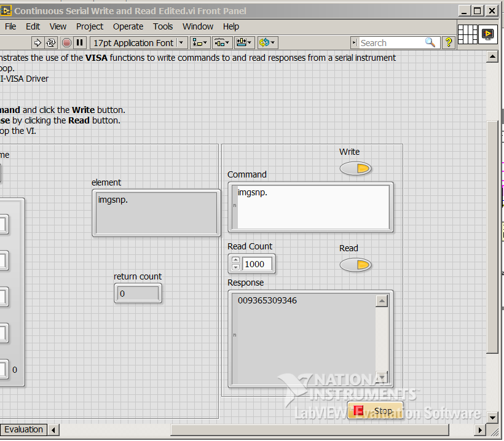Open the View menu
Viewport: 504px width, 441px height.
pos(58,26)
